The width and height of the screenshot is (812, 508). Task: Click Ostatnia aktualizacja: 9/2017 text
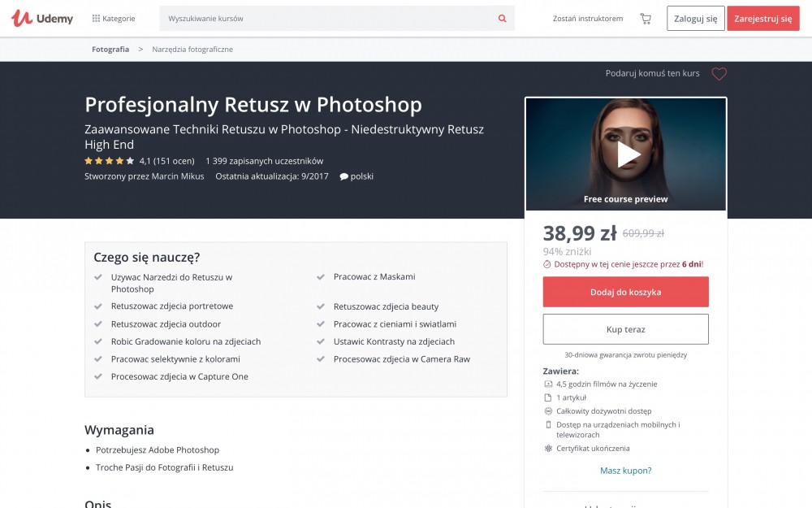point(272,176)
